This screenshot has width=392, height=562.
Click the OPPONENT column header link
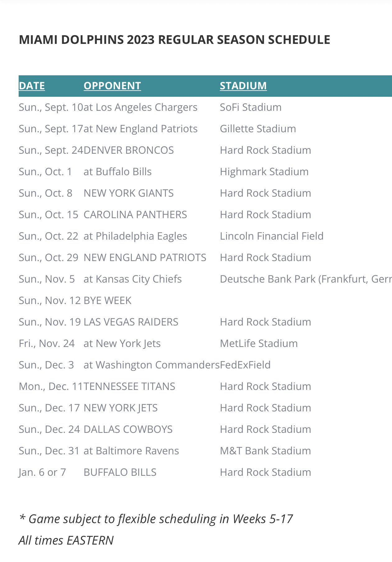pos(112,86)
